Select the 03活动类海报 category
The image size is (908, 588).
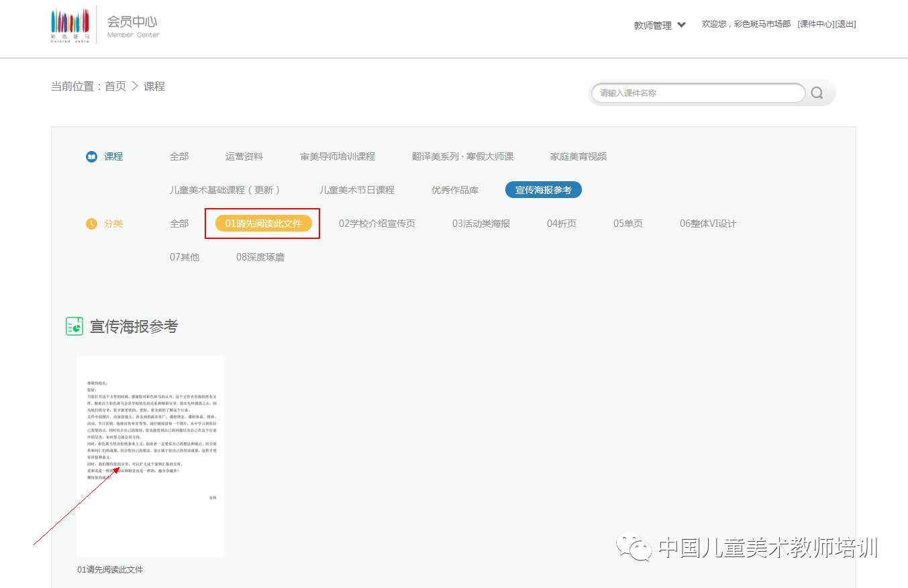coord(481,224)
